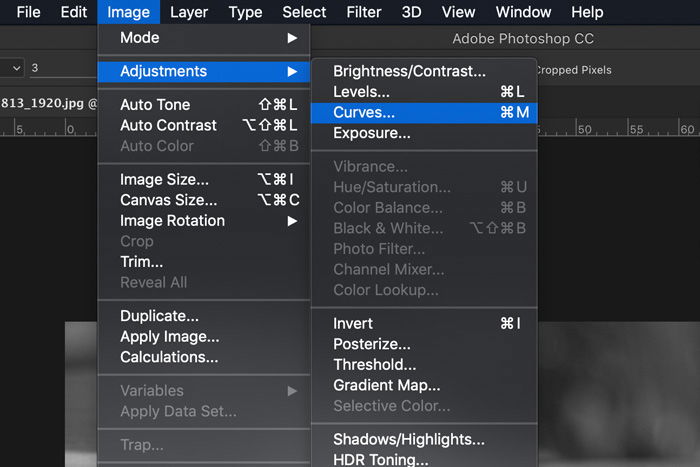This screenshot has height=467, width=700.
Task: Expand the Image Rotation submenu
Action: coord(292,221)
